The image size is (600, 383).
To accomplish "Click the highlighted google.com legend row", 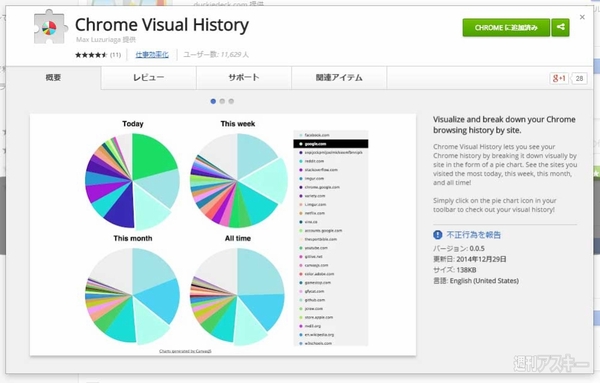I will tap(331, 144).
